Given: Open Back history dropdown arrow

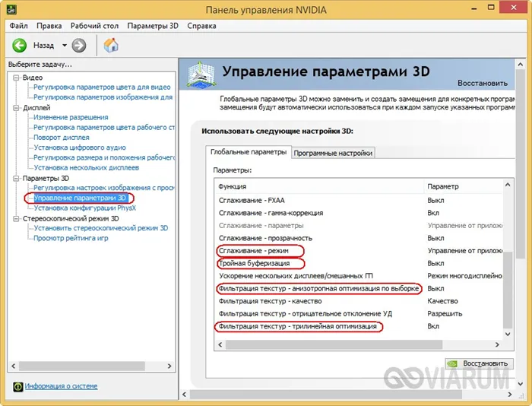Looking at the screenshot, I should [64, 45].
